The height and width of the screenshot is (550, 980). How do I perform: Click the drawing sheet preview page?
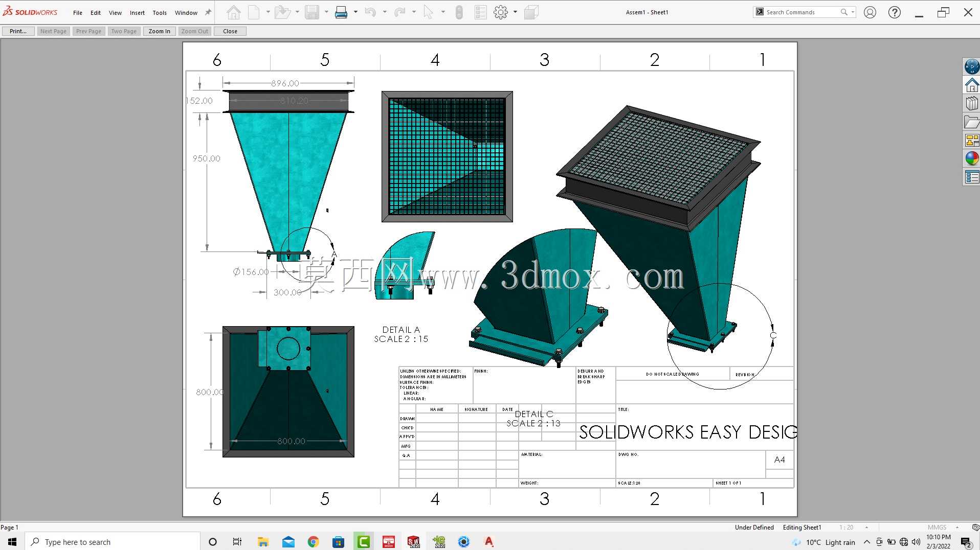coord(490,279)
